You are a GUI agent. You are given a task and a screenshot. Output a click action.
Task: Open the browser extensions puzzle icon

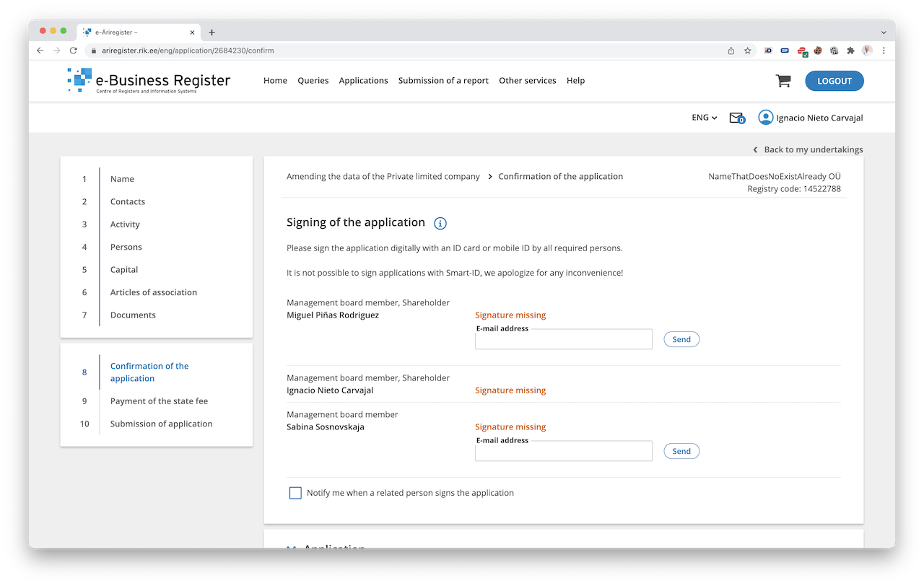[850, 51]
